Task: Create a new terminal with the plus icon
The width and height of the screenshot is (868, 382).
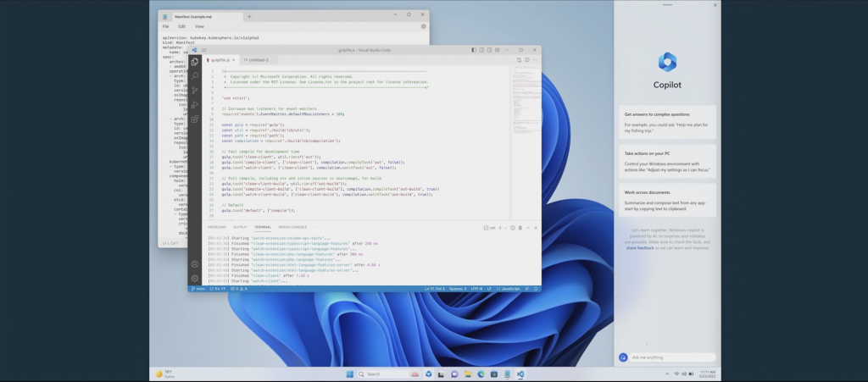Action: click(500, 228)
